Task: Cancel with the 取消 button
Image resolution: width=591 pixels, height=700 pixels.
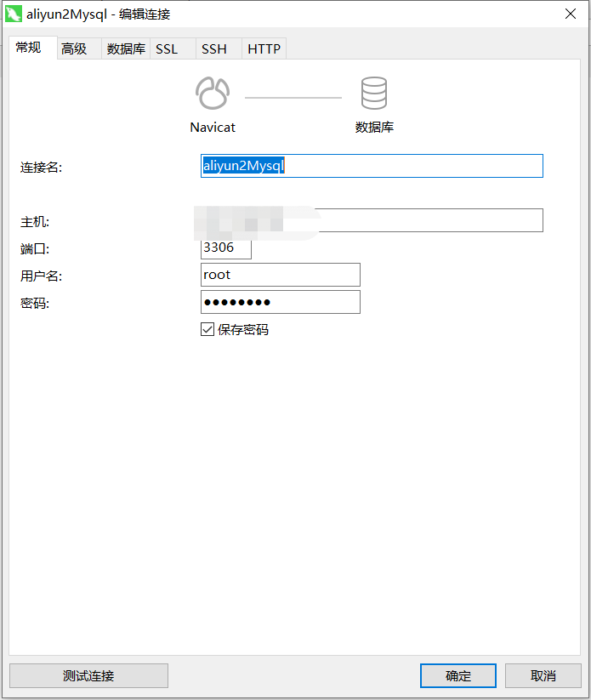Action: point(543,675)
